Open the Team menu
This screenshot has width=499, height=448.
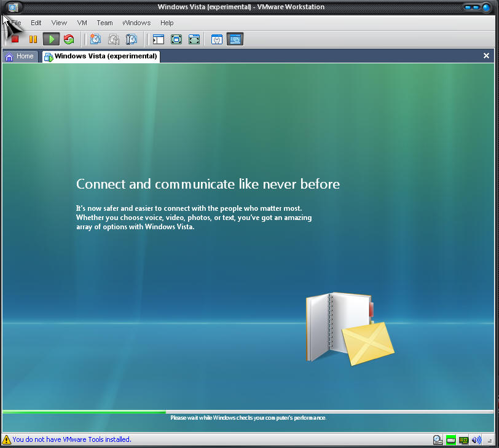pos(104,23)
